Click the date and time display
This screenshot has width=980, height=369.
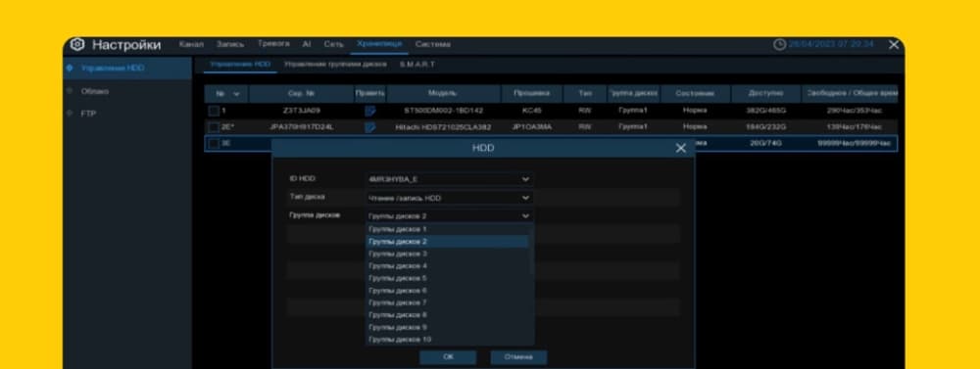tap(831, 45)
